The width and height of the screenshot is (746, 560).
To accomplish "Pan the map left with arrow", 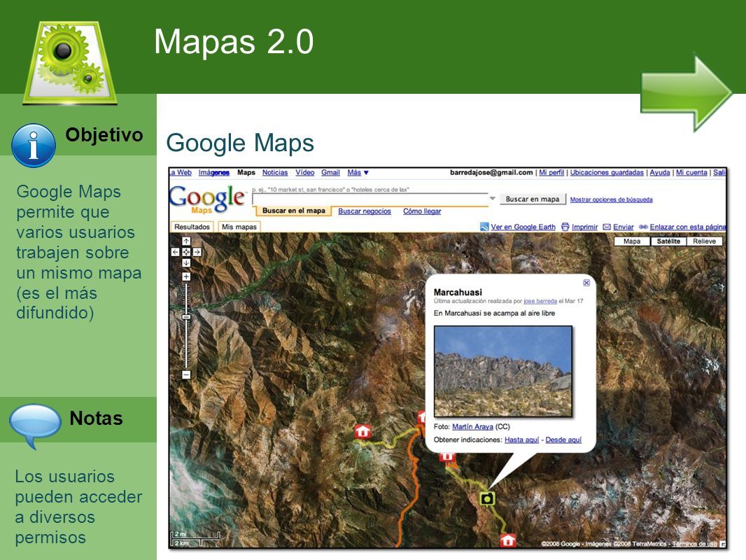I will [x=176, y=252].
